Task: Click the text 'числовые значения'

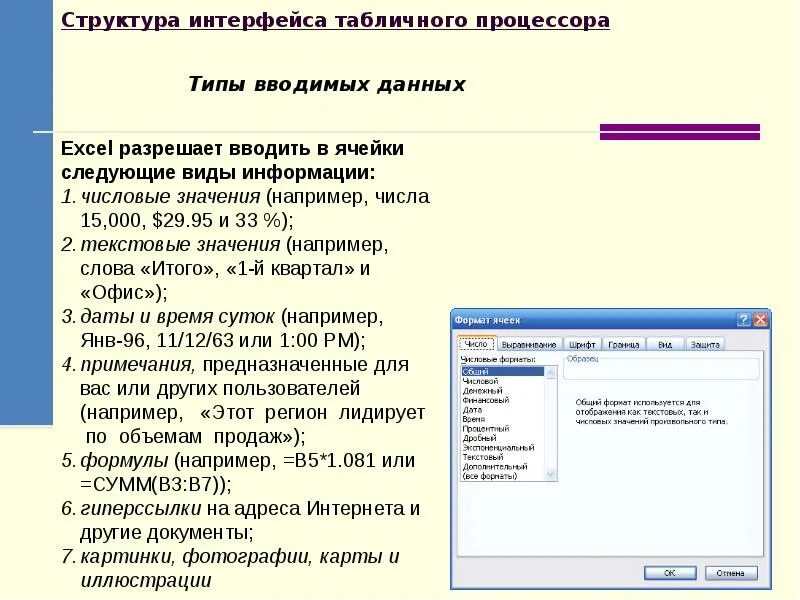Action: pyautogui.click(x=170, y=196)
